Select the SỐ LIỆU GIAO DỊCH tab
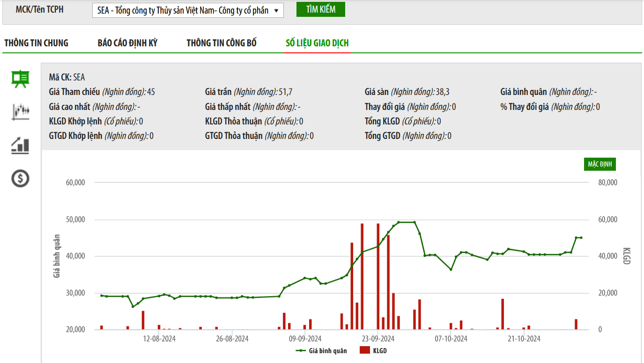The image size is (644, 363). point(317,43)
